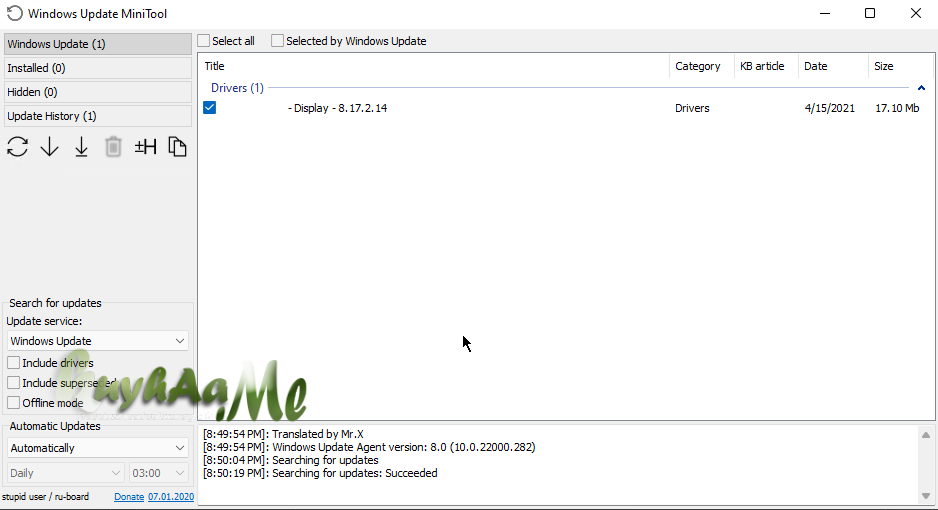Sort by the Date column header
The image size is (938, 510).
pos(833,66)
